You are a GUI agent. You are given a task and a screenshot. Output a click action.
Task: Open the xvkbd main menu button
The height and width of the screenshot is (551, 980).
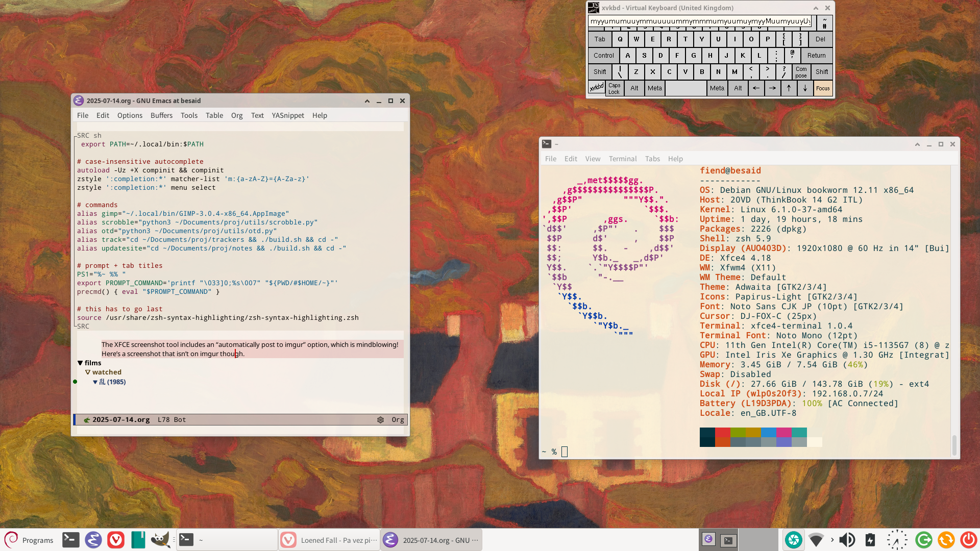point(596,88)
